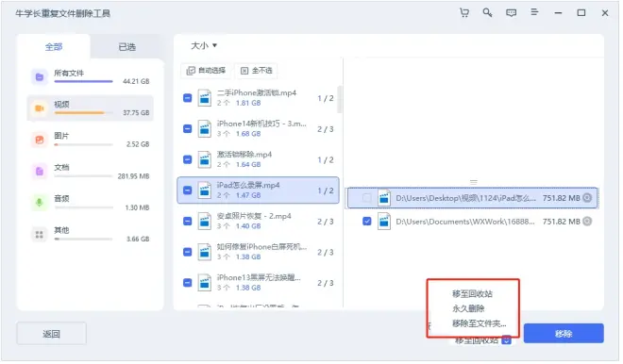Image resolution: width=623 pixels, height=364 pixels.
Task: Select the 1.81 GB size text
Action: click(248, 103)
